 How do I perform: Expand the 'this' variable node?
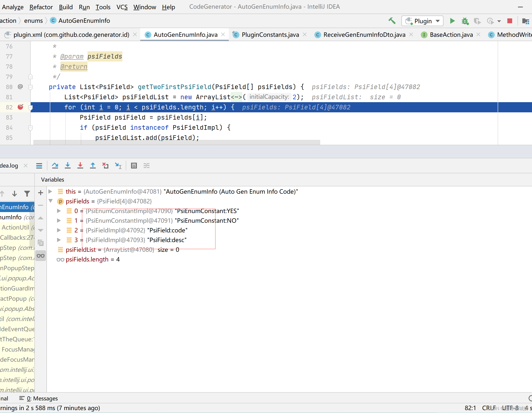click(x=51, y=191)
